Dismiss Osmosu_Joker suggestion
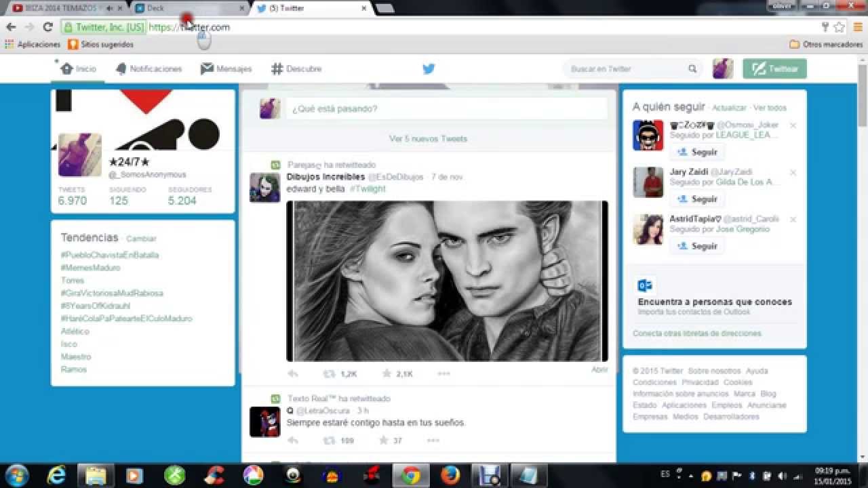This screenshot has width=868, height=488. [793, 125]
